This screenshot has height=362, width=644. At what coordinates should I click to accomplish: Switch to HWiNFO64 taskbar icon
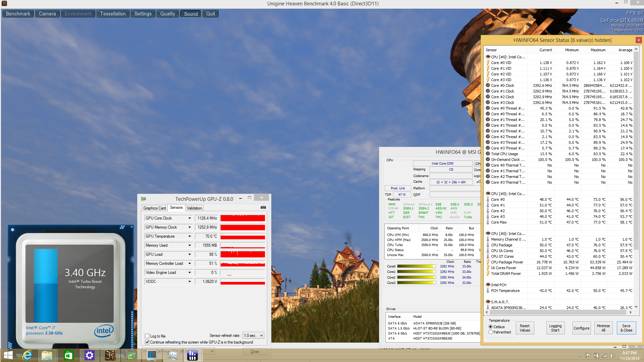(193, 355)
